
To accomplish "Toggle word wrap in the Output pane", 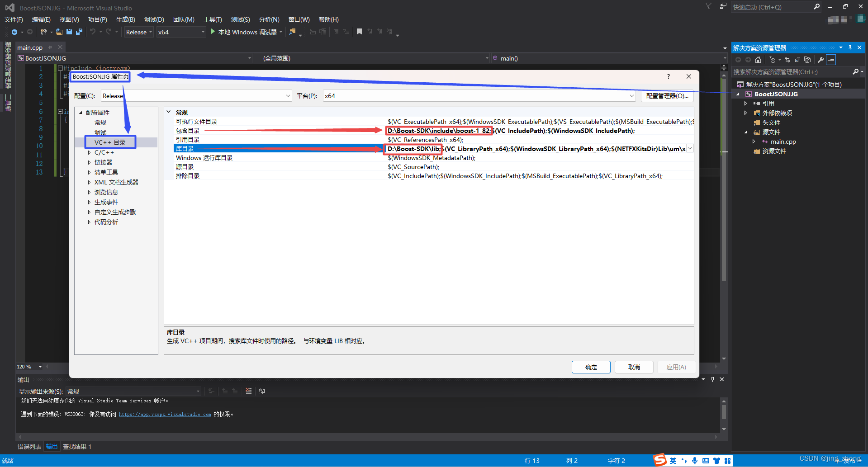I will (x=261, y=391).
